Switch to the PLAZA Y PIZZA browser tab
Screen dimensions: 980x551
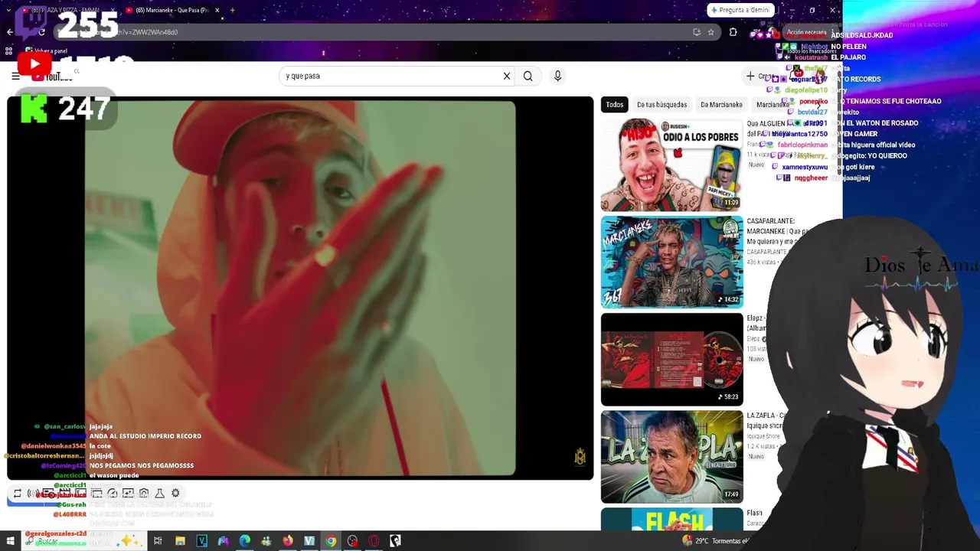pyautogui.click(x=67, y=10)
